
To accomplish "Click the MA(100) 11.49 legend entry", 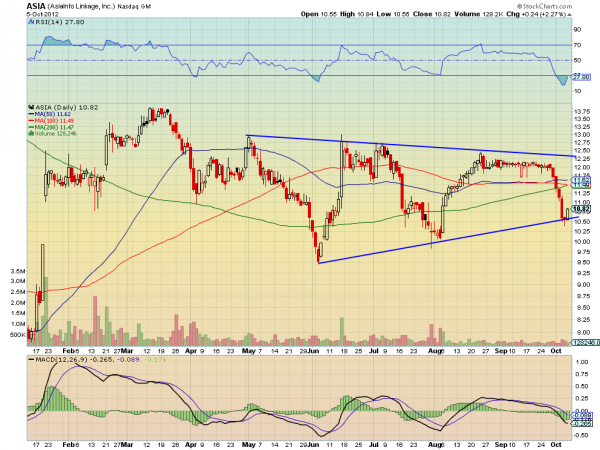I will coord(54,121).
